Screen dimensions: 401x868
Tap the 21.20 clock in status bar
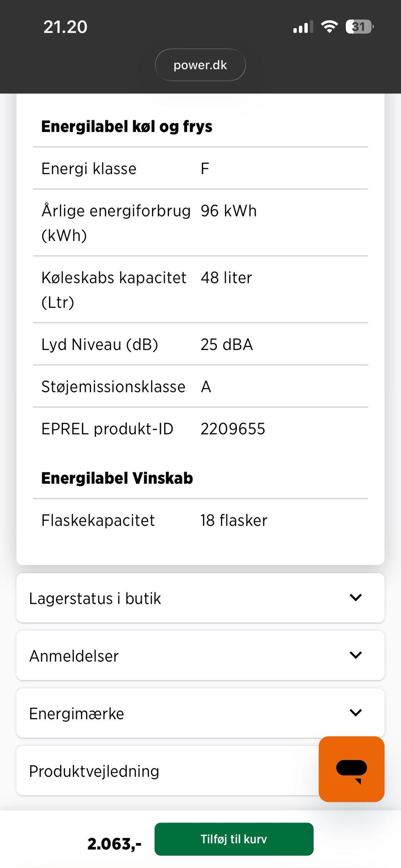(x=65, y=27)
